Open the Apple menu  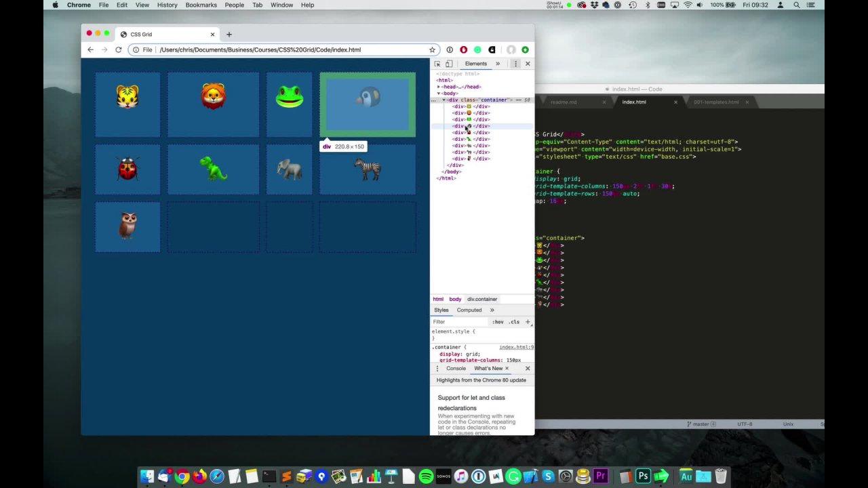[56, 5]
